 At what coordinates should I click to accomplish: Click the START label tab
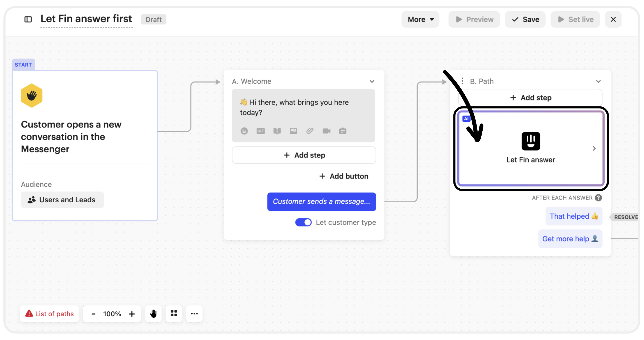coord(23,65)
